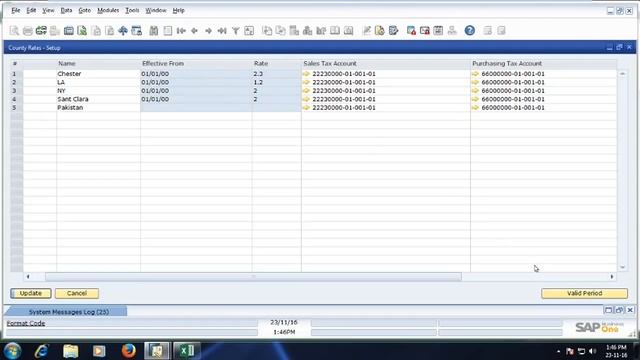Open Chester's Sales Tax Account link arrow

click(307, 74)
